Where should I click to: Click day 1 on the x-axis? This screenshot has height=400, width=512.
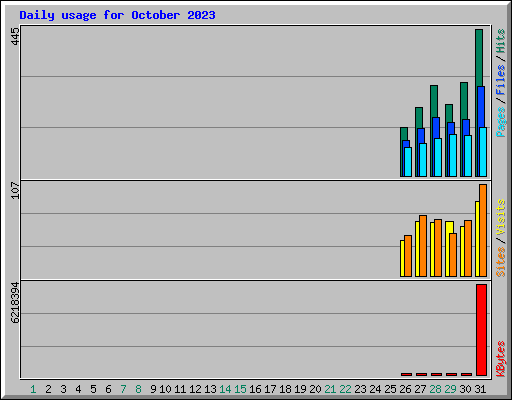click(x=33, y=389)
